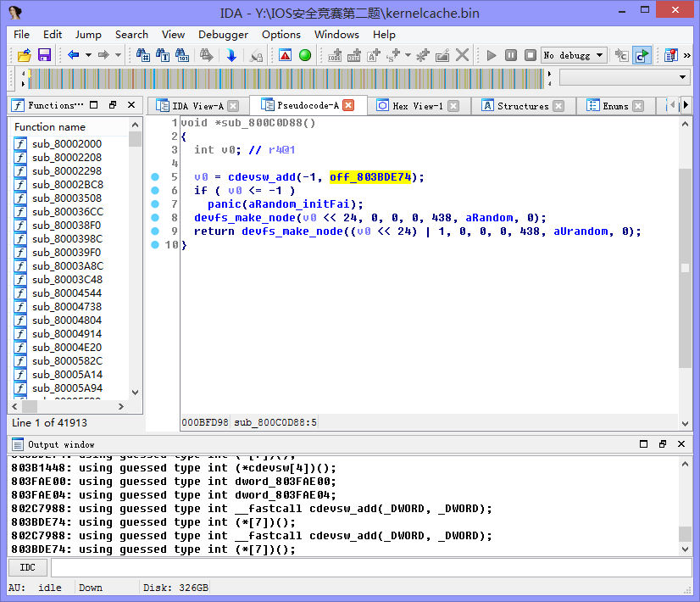Jump back with the blue left arrow
Screen dimensions: 700x602
(x=73, y=55)
